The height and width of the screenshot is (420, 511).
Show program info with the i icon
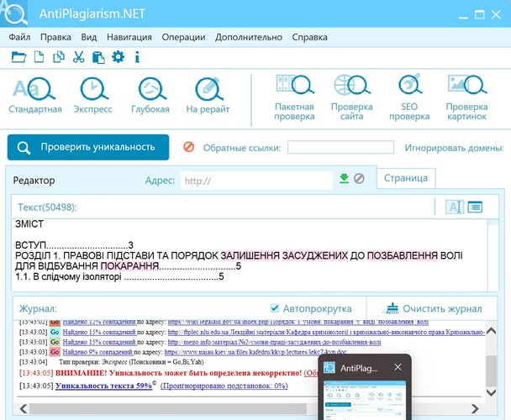pyautogui.click(x=137, y=57)
